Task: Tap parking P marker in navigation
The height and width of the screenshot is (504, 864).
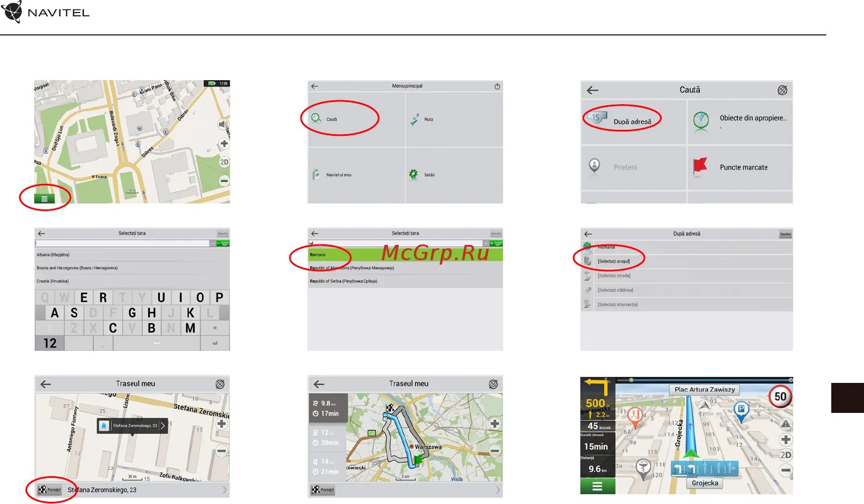Action: 741,411
